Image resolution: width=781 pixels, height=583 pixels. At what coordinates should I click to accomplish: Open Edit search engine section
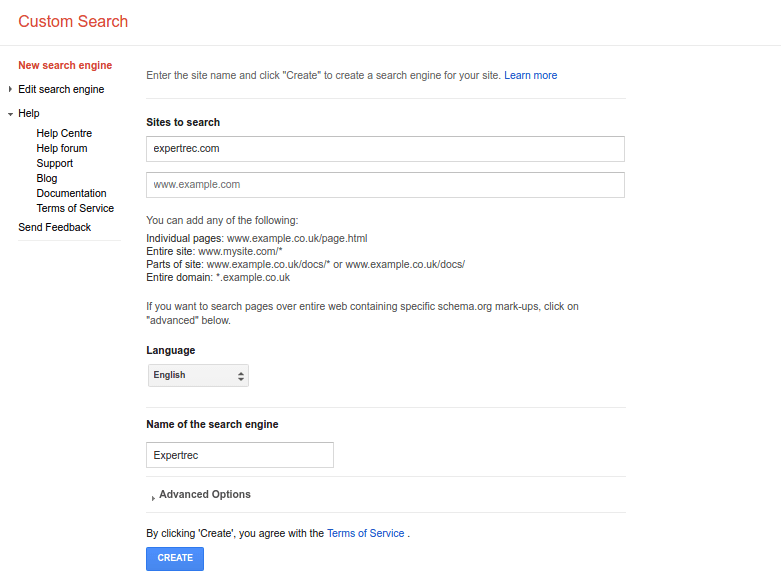[x=61, y=90]
